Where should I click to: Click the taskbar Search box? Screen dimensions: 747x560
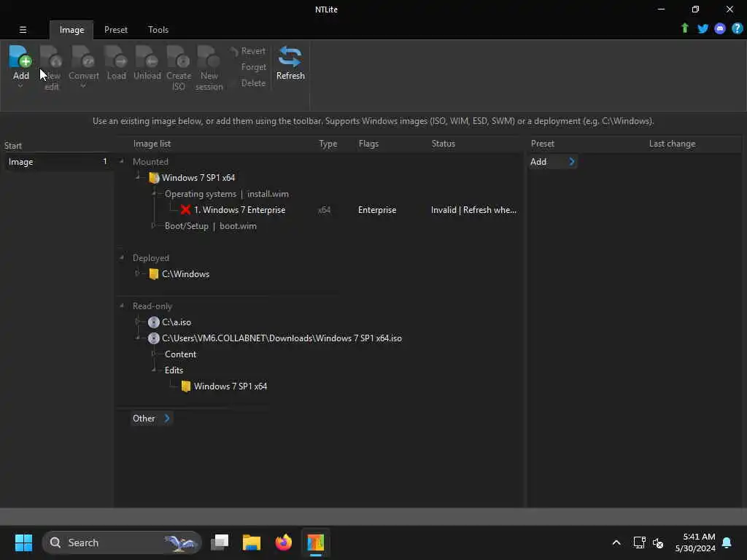click(x=122, y=542)
